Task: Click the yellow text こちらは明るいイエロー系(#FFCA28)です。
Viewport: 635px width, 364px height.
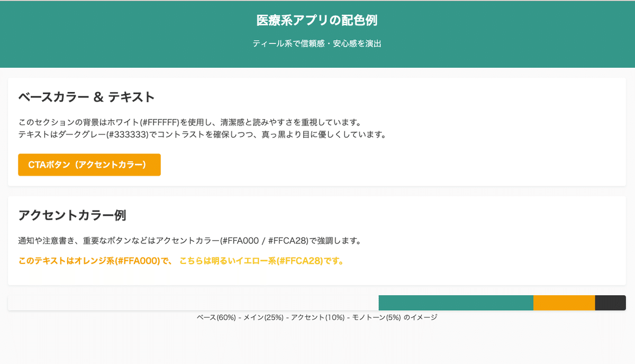Action: tap(261, 261)
